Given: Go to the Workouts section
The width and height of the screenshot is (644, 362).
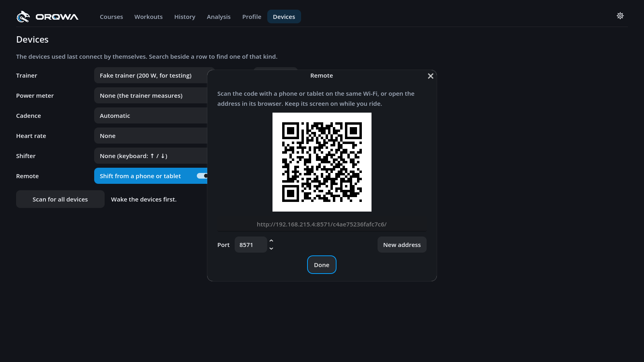Looking at the screenshot, I should tap(149, 17).
